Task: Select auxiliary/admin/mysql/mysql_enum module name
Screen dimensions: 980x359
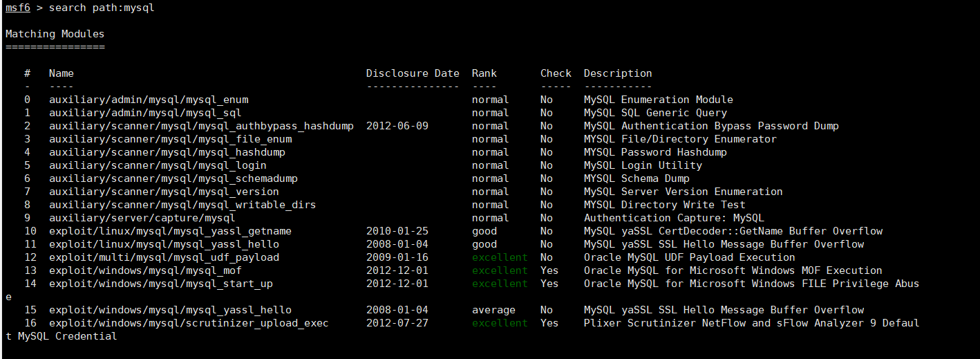Action: click(149, 100)
